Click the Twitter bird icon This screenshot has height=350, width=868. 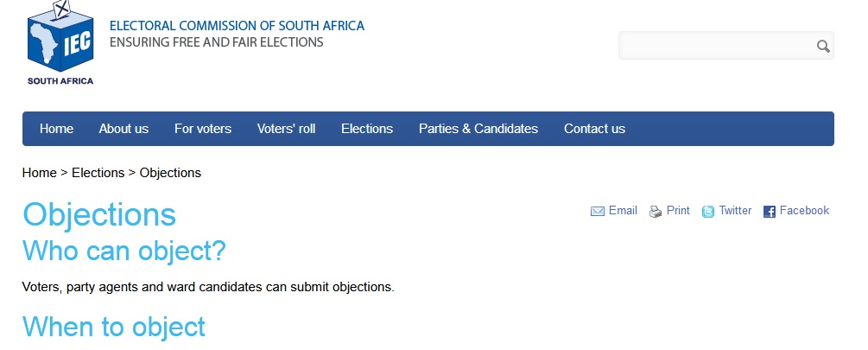(708, 212)
